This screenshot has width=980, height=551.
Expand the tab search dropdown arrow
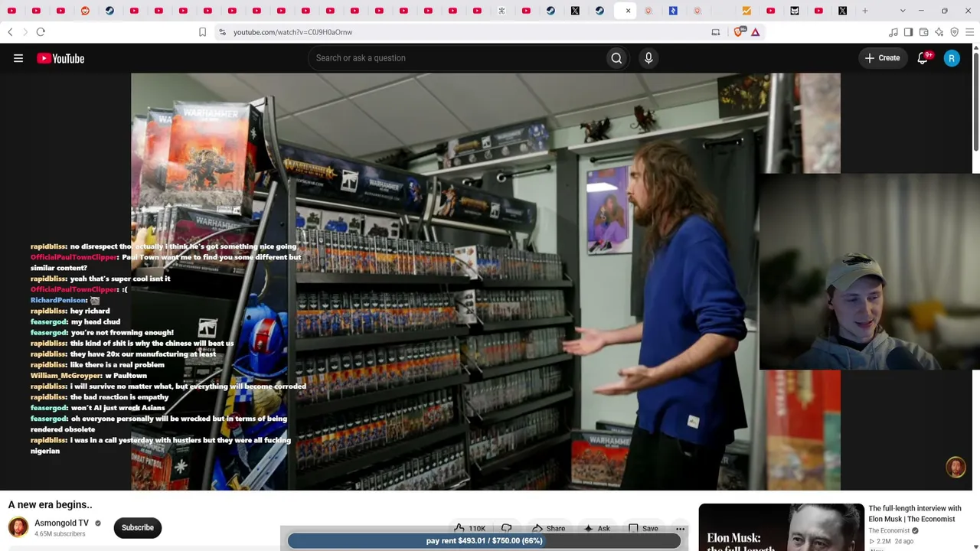pyautogui.click(x=903, y=11)
